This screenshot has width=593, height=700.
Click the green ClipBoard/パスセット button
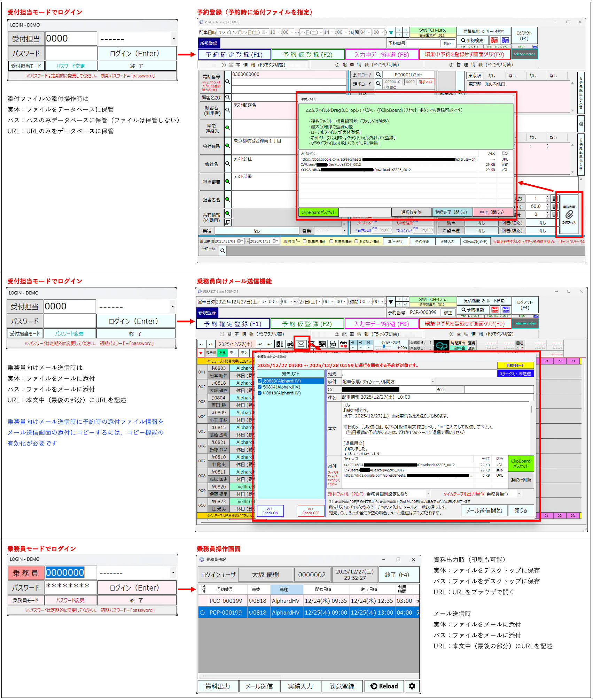[318, 212]
